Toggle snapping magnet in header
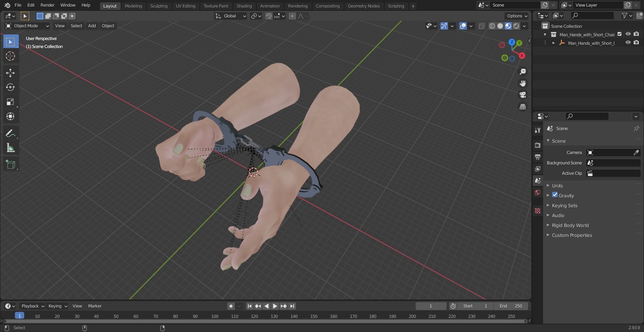Viewport: 644px width, 332px height. point(269,16)
